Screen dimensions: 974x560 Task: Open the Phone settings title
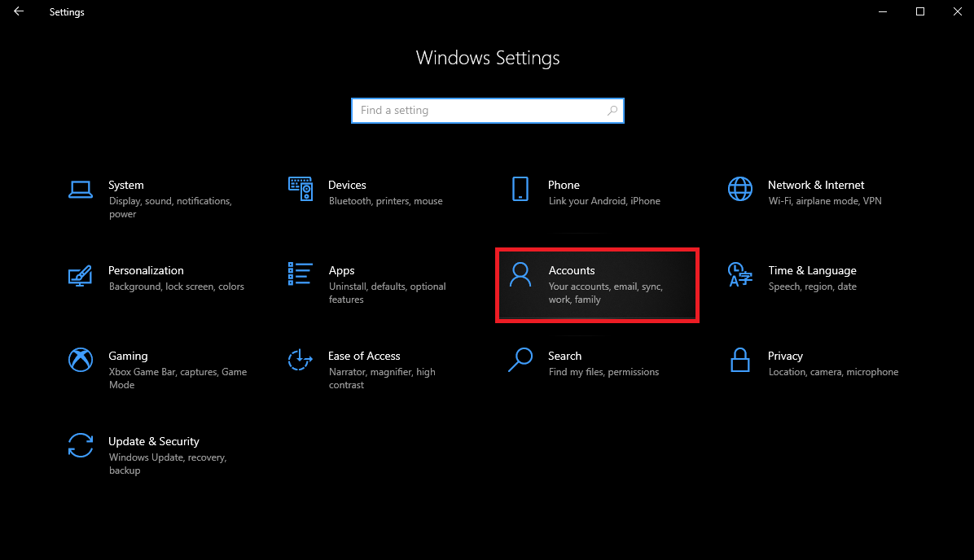click(564, 185)
